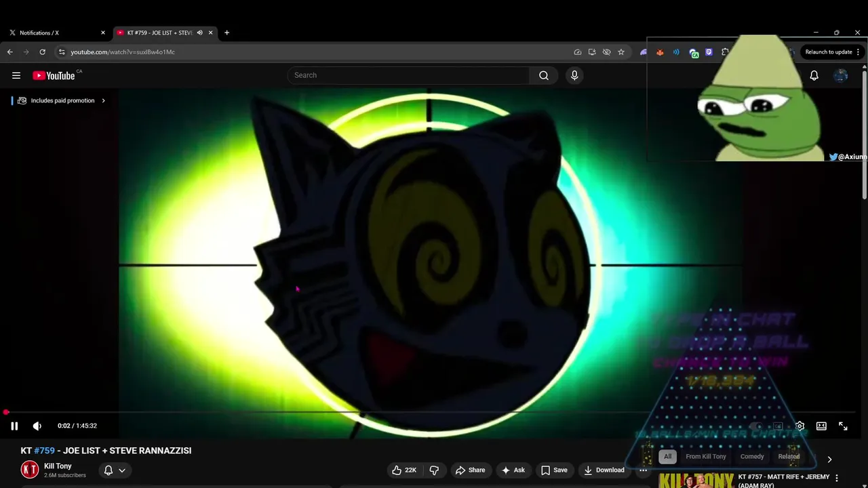
Task: Open the purple arc extension icon
Action: [x=643, y=52]
